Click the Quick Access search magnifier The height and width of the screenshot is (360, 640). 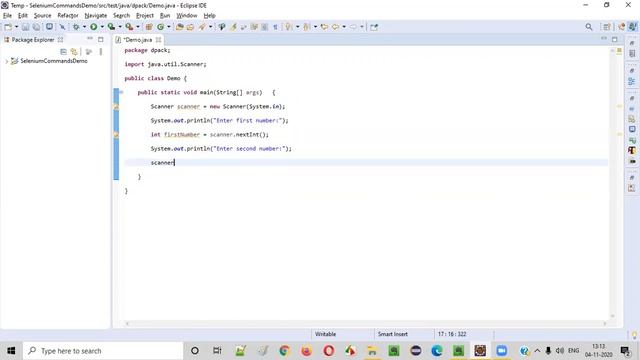coord(589,27)
